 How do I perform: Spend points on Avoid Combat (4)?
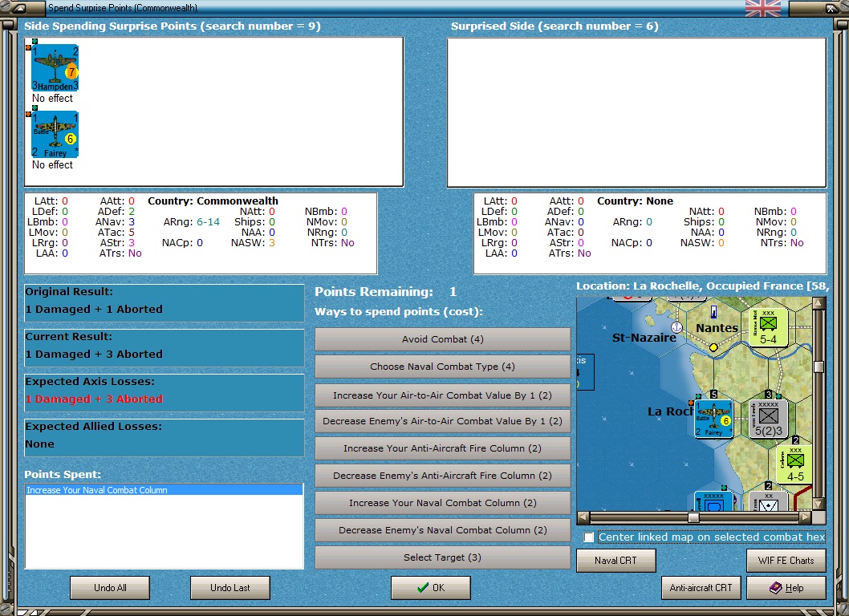point(442,339)
